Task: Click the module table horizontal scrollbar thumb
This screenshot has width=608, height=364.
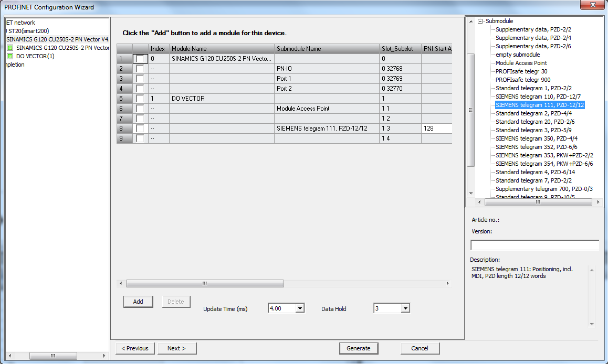Action: coord(205,283)
